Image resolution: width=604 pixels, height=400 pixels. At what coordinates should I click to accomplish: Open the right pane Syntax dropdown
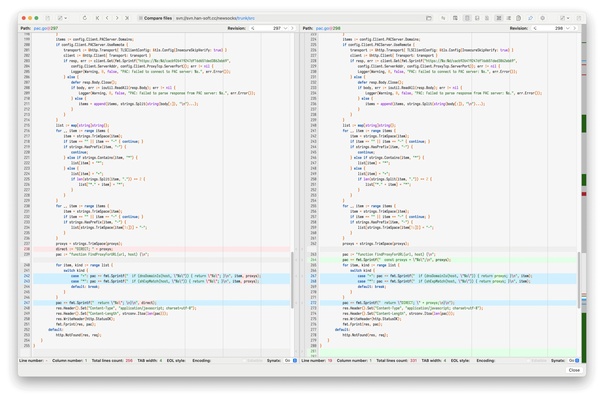573,361
